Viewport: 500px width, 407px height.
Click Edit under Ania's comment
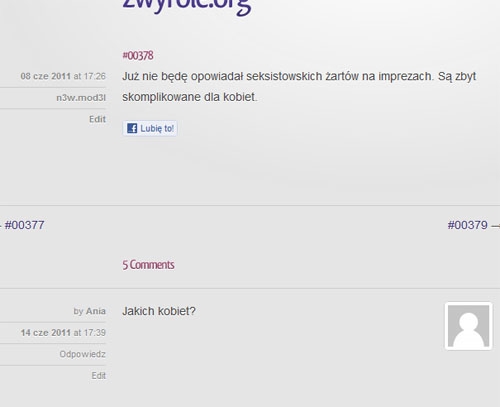[99, 376]
